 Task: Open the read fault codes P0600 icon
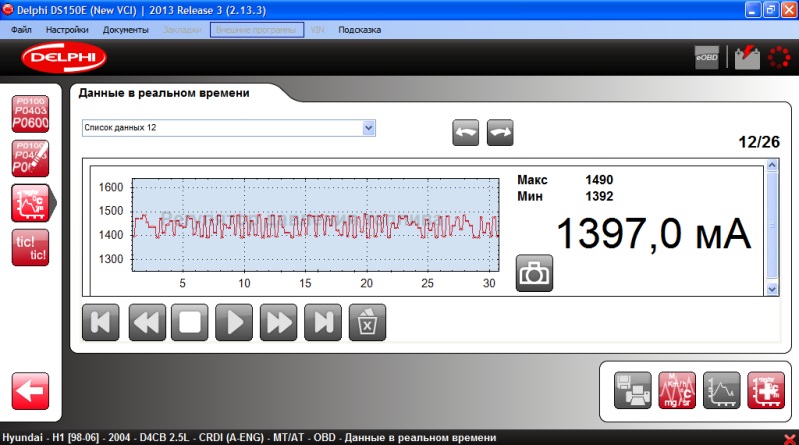pos(31,114)
